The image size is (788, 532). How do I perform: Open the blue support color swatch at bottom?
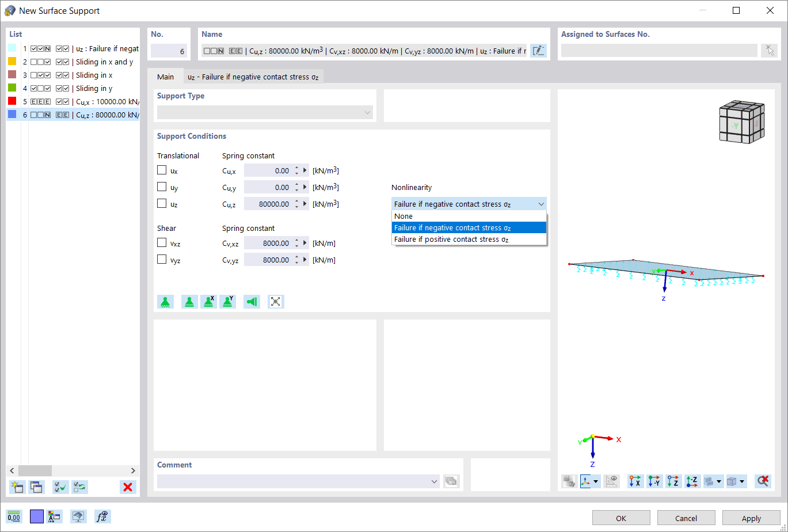[x=37, y=516]
